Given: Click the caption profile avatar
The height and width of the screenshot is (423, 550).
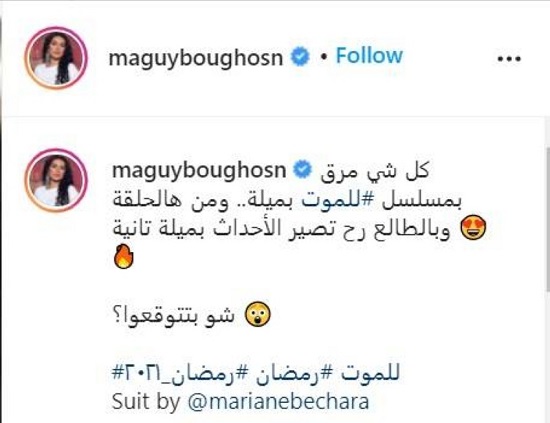Looking at the screenshot, I should (x=56, y=180).
